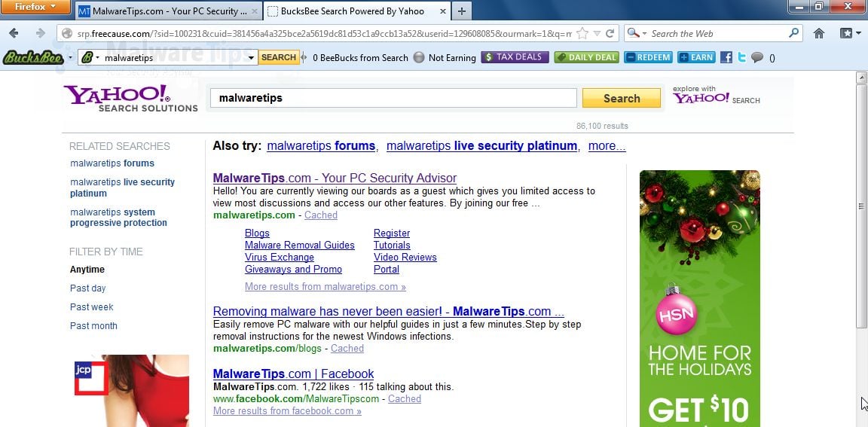Screen dimensions: 868x427
Task: Select the BucksBee Search Powered By Yahoo tab
Action: [357, 11]
